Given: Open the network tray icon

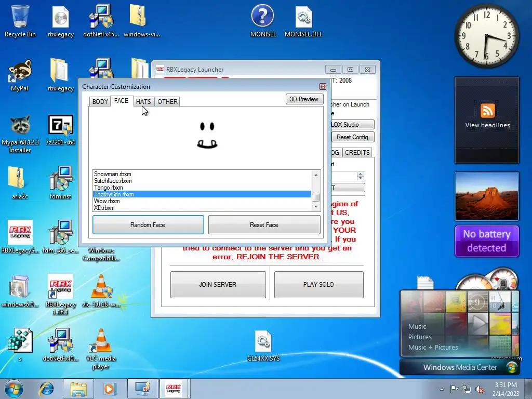Looking at the screenshot, I should click(467, 389).
